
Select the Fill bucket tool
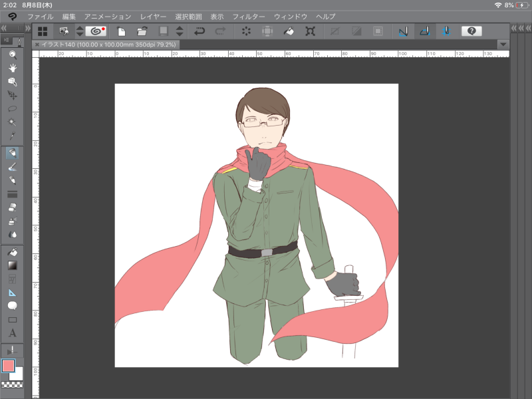[x=12, y=252]
